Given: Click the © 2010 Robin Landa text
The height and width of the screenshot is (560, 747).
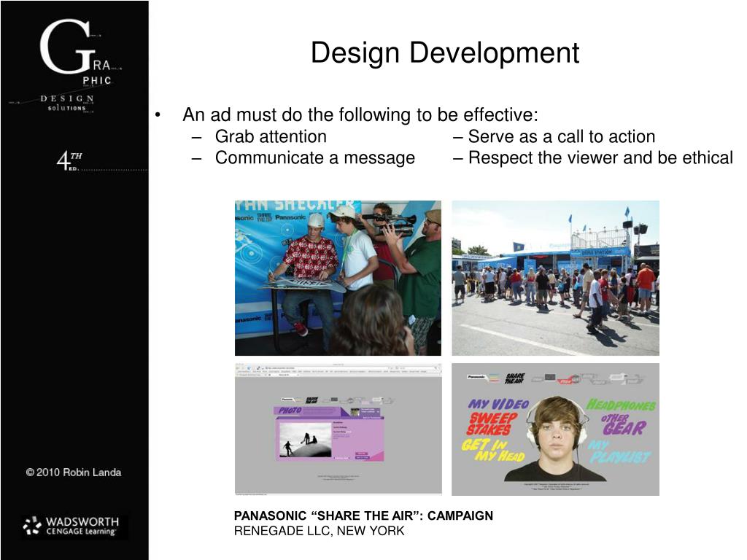Looking at the screenshot, I should [x=74, y=472].
